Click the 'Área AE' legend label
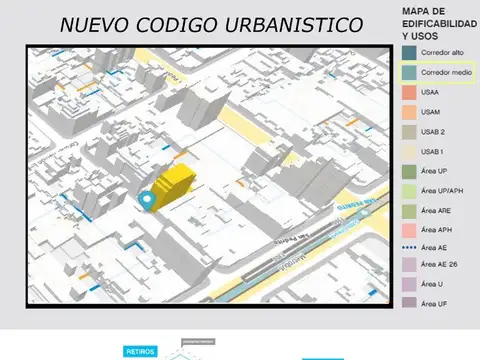The height and width of the screenshot is (360, 480). click(x=434, y=247)
